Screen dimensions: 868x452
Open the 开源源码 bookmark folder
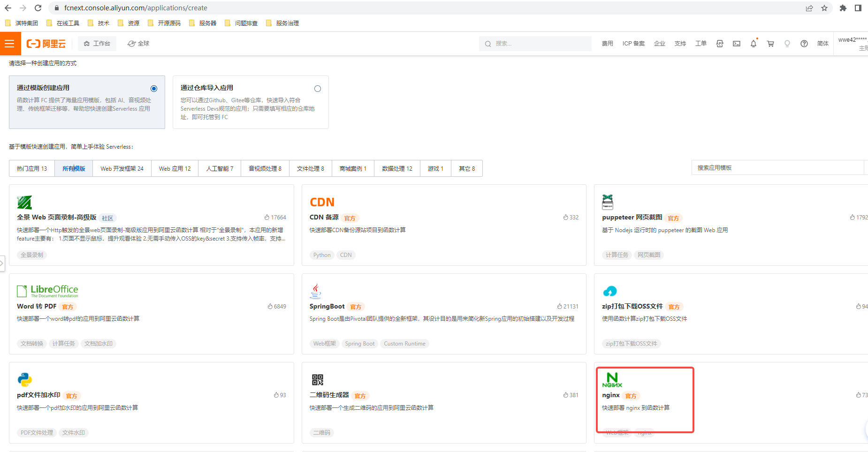[164, 23]
